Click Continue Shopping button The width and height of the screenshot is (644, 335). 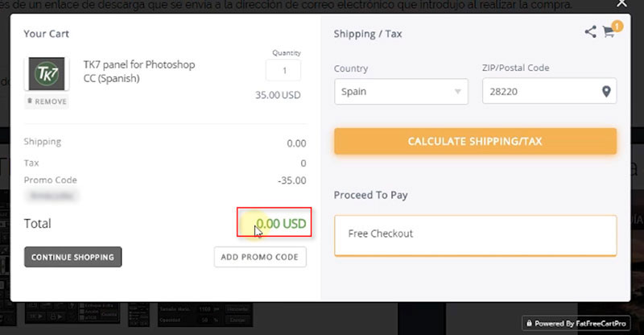[x=72, y=258]
